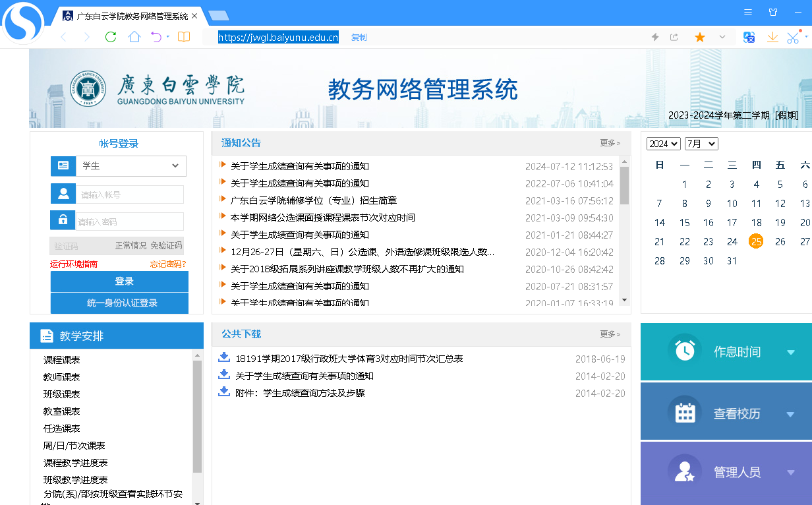
Task: Open the 2024 year dropdown in calendar
Action: 663,144
